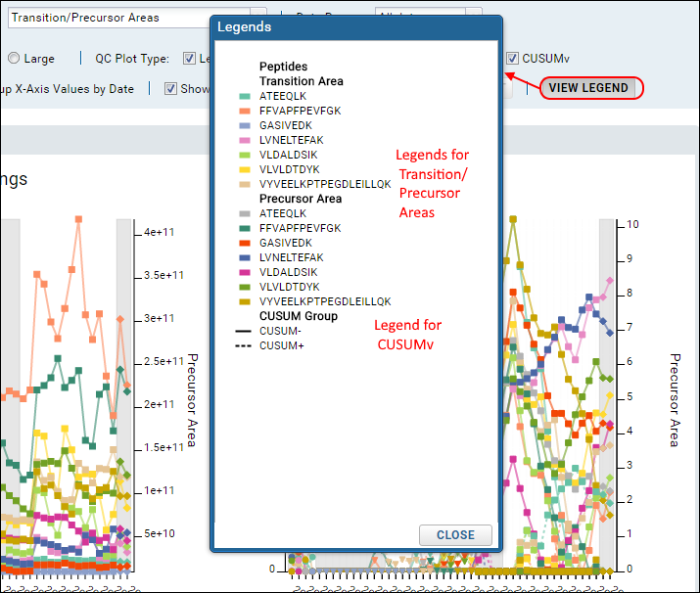The image size is (700, 593).
Task: Click the highest orange data point in left chart
Action: tap(78, 219)
